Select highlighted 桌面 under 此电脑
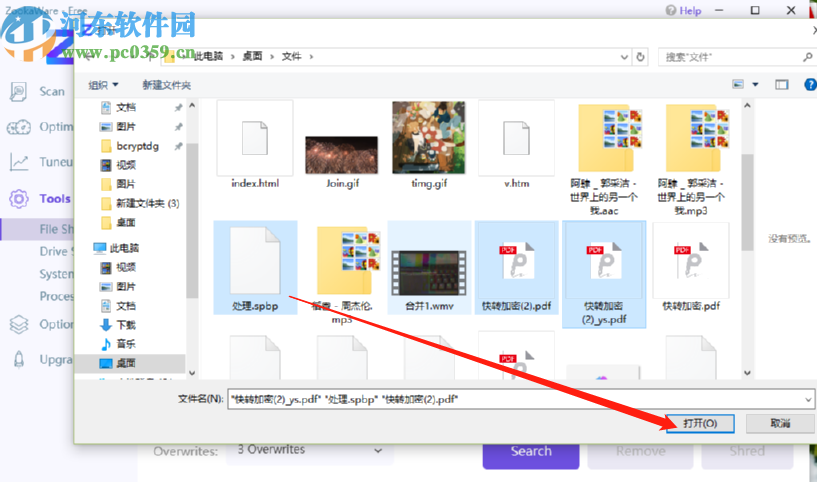 click(126, 363)
